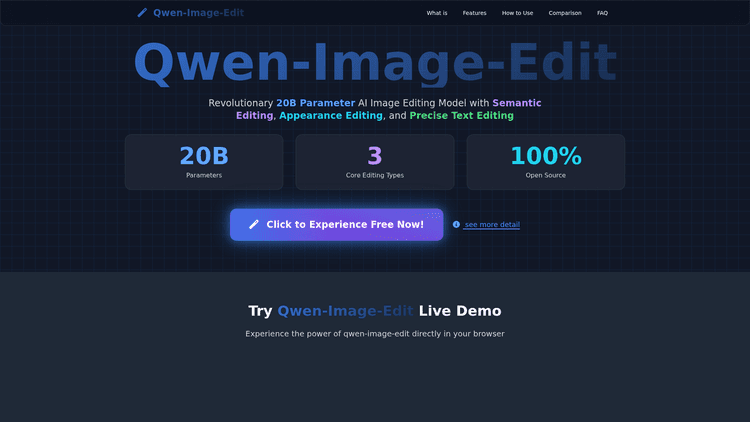750x422 pixels.
Task: Jump to the Comparison nav item
Action: coord(565,13)
